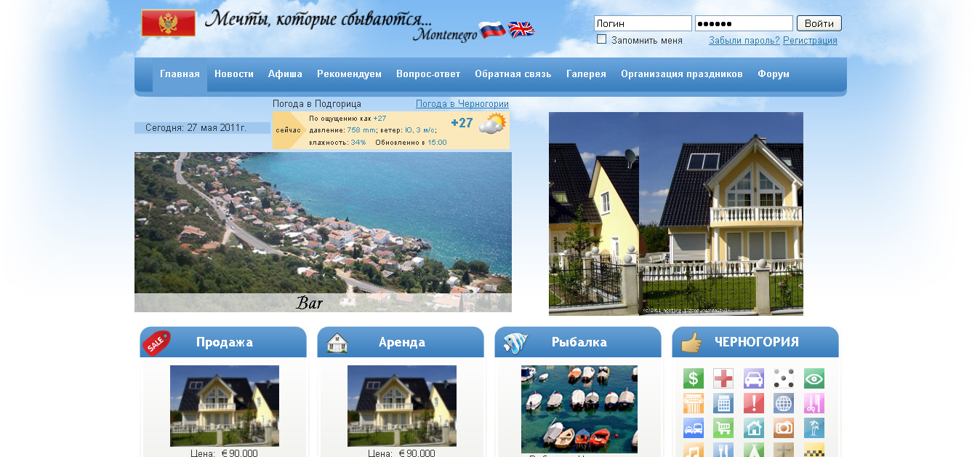980x457 pixels.
Task: Click the red exclamation mark icon
Action: pos(754,403)
